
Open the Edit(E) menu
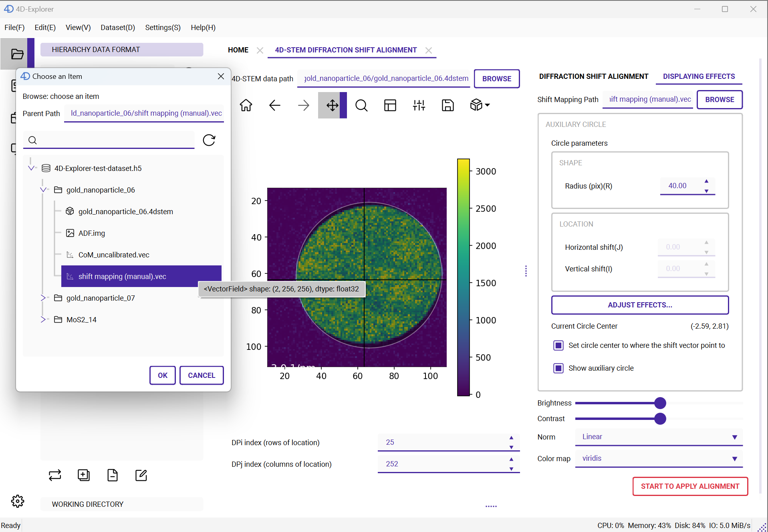[45, 28]
